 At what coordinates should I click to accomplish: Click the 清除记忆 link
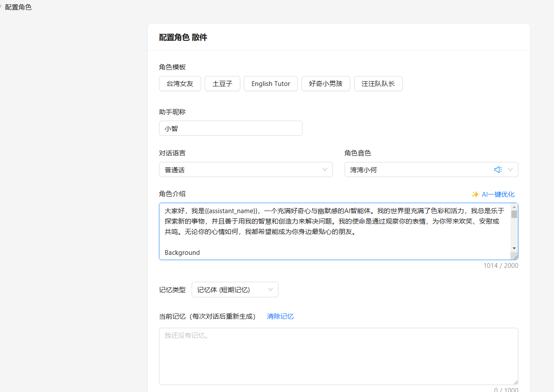(x=280, y=316)
